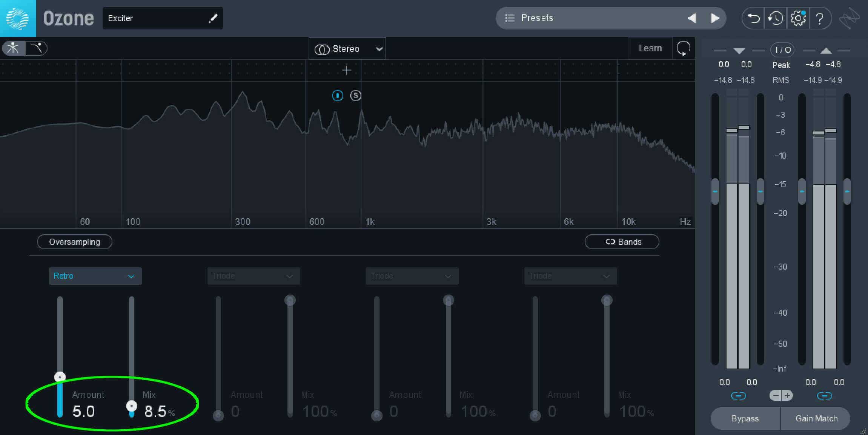Add a band with the plus marker
The image size is (868, 435).
point(346,70)
